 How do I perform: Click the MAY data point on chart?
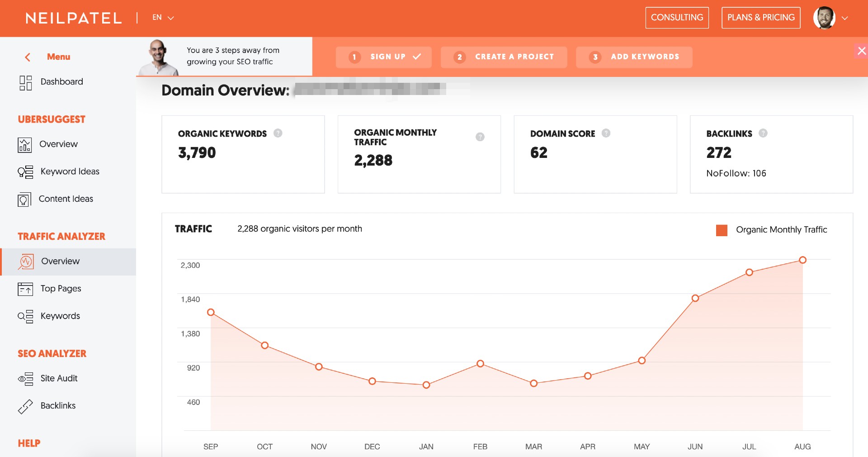642,360
